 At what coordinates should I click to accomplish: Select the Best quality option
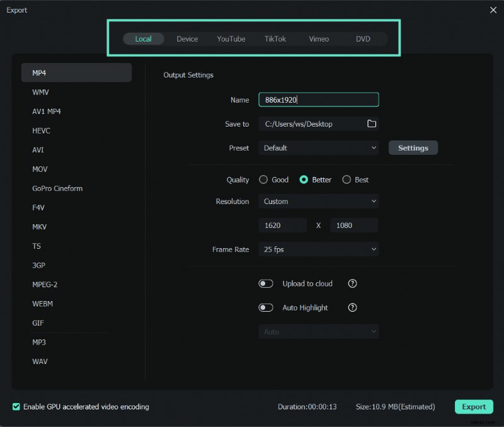pos(346,179)
